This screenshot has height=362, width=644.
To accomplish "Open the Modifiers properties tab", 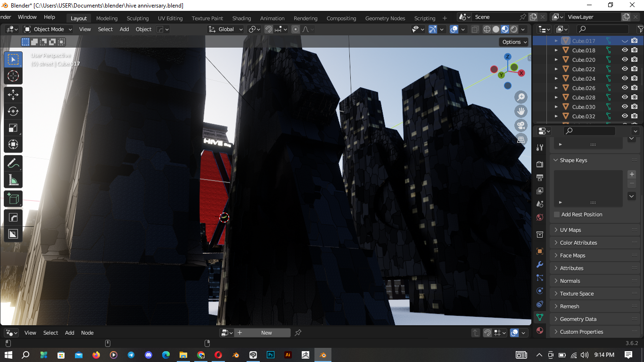I will pos(540,264).
